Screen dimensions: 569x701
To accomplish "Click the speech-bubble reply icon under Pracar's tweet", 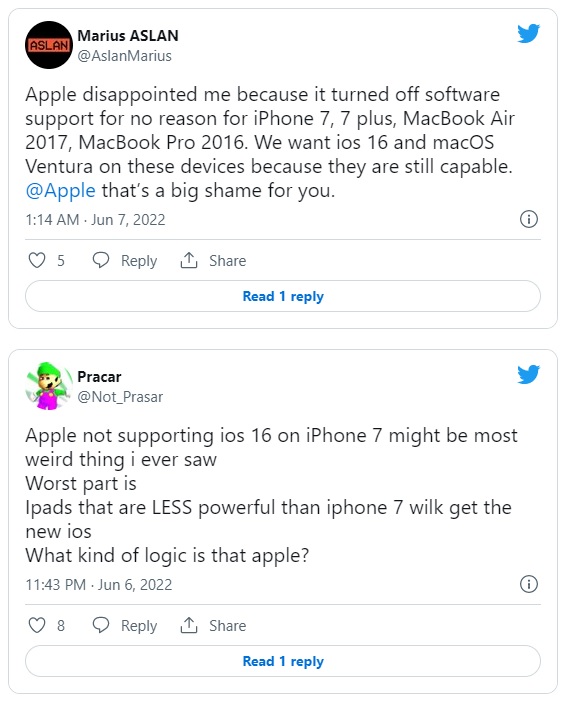I will point(101,625).
